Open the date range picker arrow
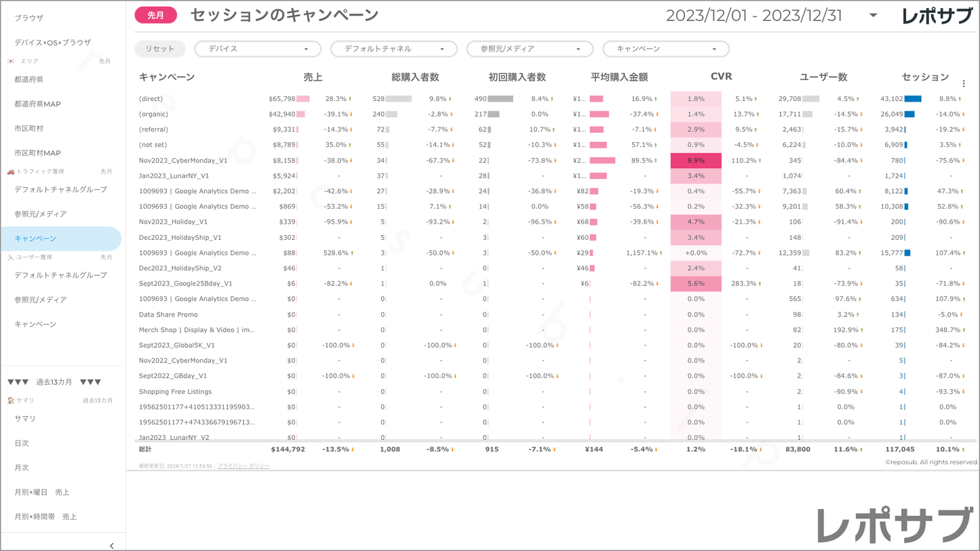Screen dimensions: 980x551 coord(874,16)
